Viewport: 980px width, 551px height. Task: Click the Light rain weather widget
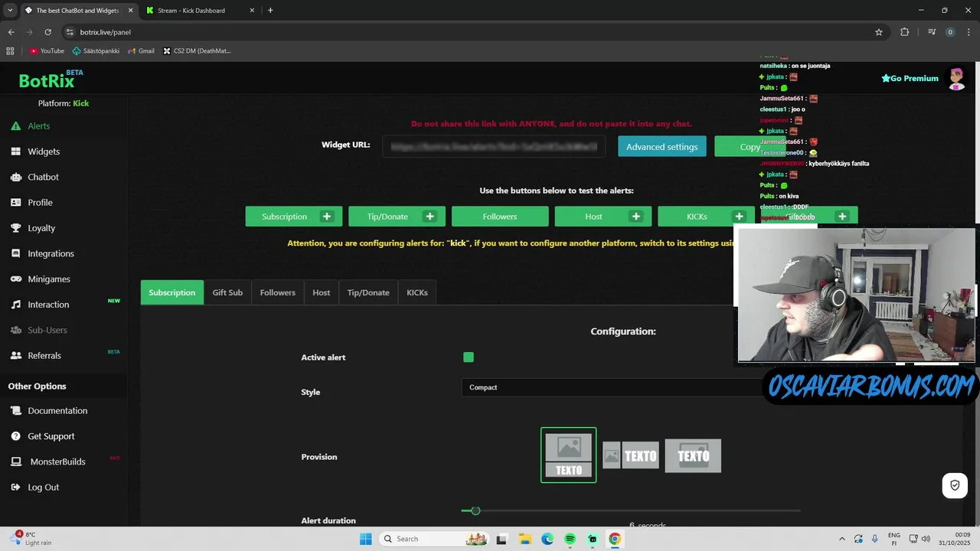33,539
